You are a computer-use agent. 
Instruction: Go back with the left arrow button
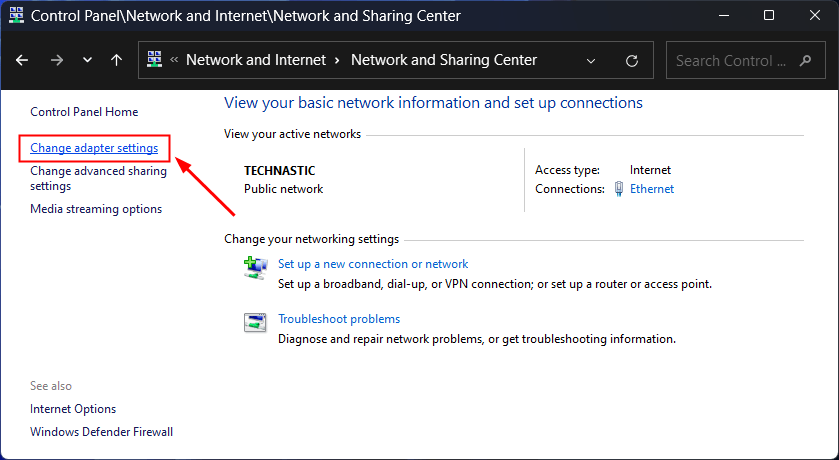pos(22,60)
